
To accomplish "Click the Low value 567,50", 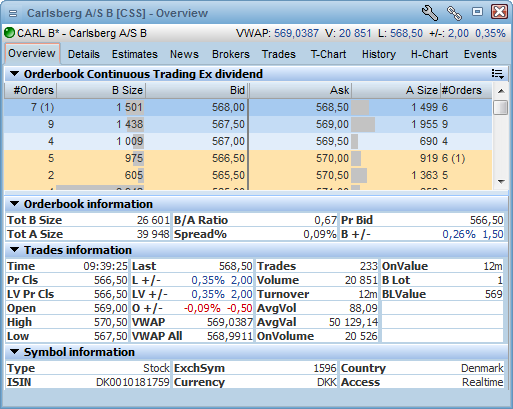I will click(111, 336).
